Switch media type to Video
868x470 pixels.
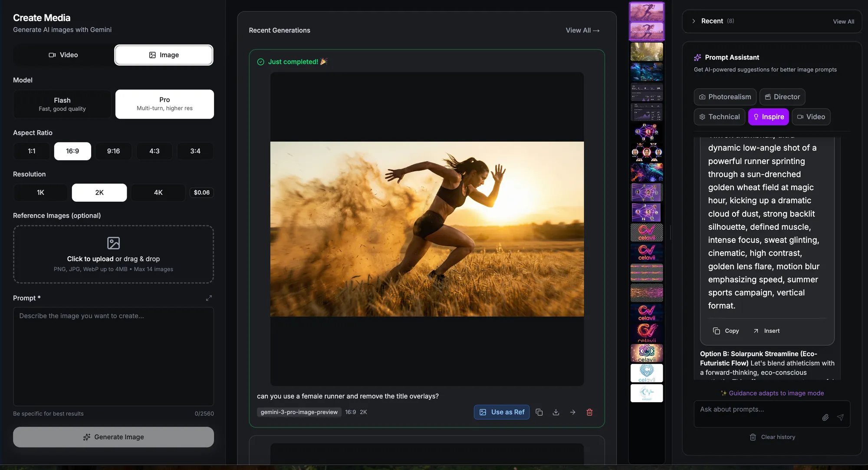click(62, 55)
